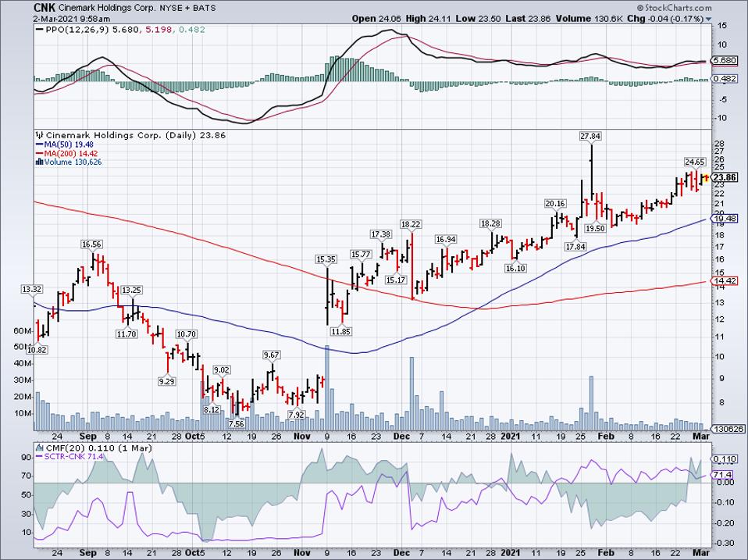Screen dimensions: 748x560
Task: Click the 9.67 price label
Action: coord(272,355)
